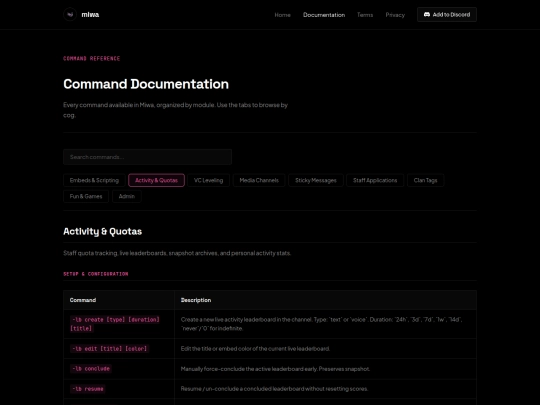The width and height of the screenshot is (540, 405).
Task: Click the Description column header
Action: (196, 300)
